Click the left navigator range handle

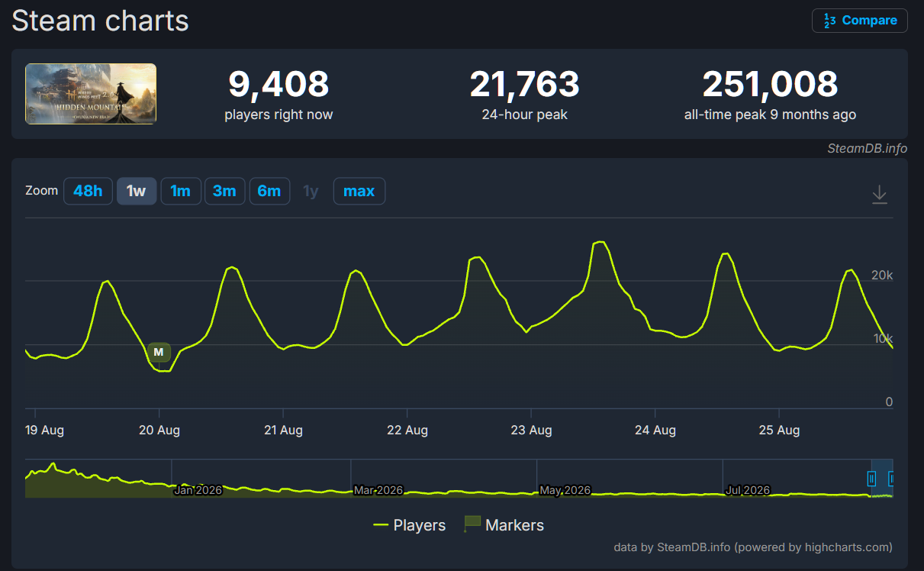click(871, 479)
